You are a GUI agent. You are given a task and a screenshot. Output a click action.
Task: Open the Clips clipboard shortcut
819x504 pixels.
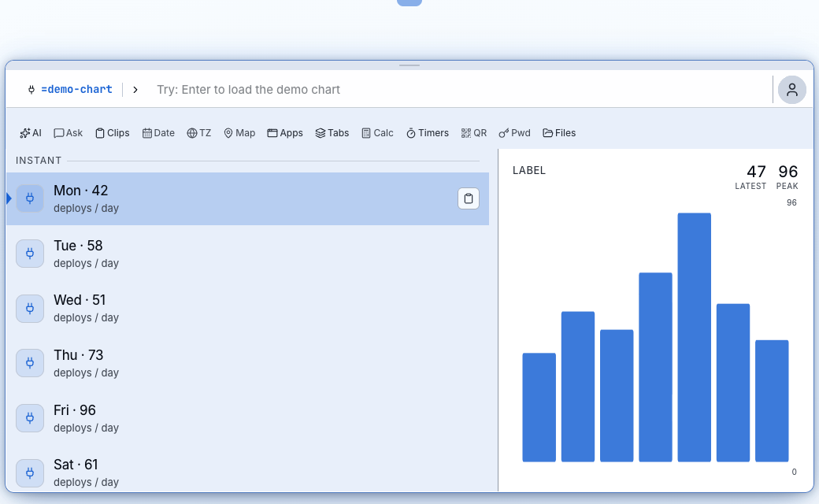click(x=113, y=133)
